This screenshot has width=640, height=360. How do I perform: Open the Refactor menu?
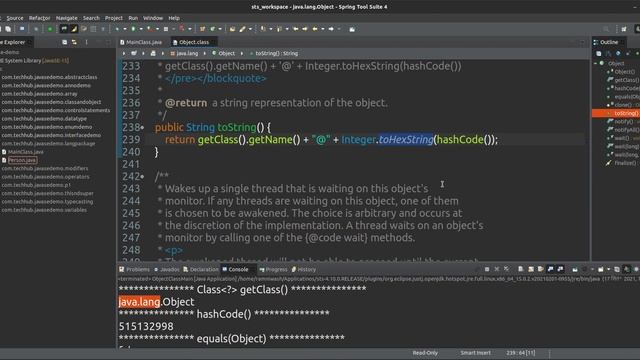39,18
